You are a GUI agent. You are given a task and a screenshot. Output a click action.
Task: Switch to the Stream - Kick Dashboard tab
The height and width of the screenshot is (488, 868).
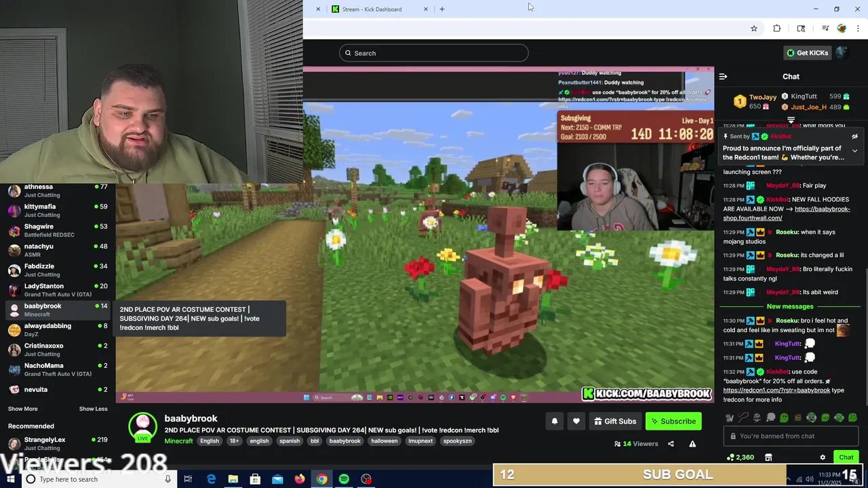372,9
